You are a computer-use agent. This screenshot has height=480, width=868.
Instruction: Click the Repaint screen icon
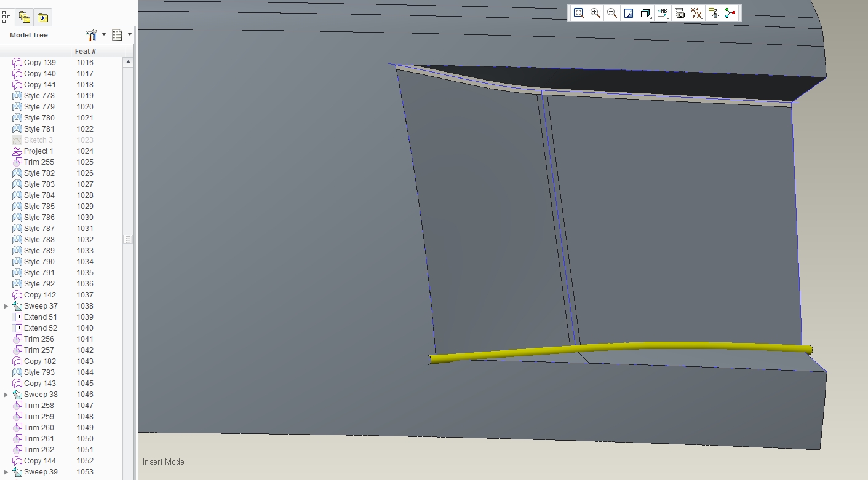(x=629, y=13)
